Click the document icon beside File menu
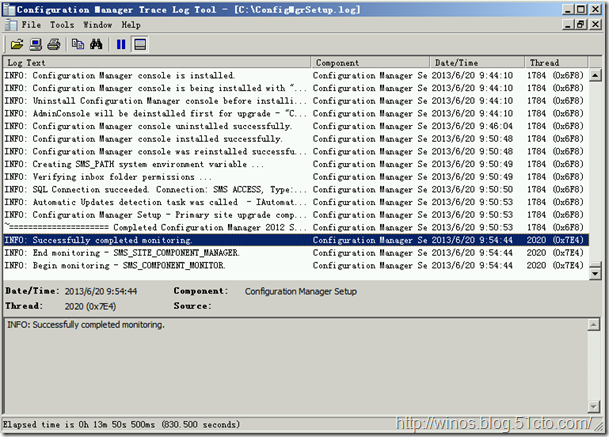This screenshot has width=609, height=437. (11, 25)
